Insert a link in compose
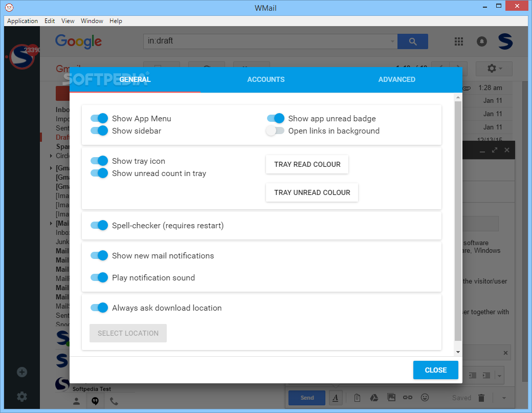Screen dimensions: 532x413 408,397
